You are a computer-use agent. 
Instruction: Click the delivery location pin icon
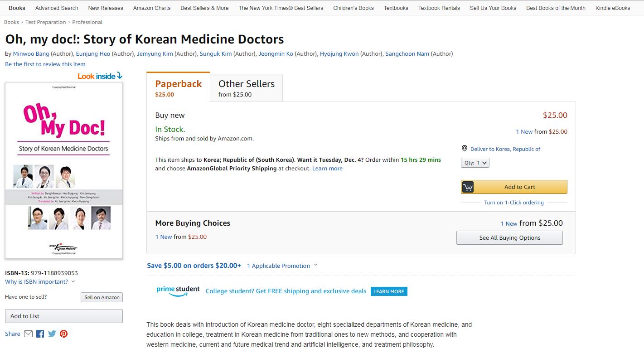pyautogui.click(x=465, y=149)
